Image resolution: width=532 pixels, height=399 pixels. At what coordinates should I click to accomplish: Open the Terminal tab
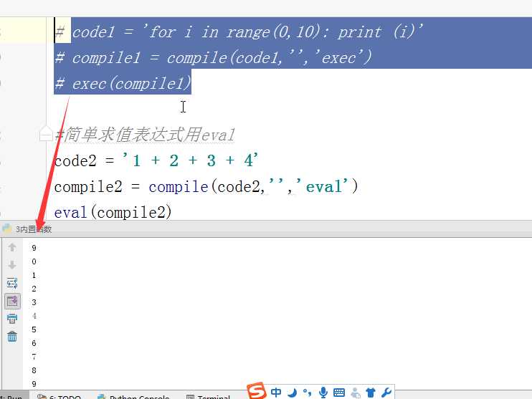pos(209,397)
